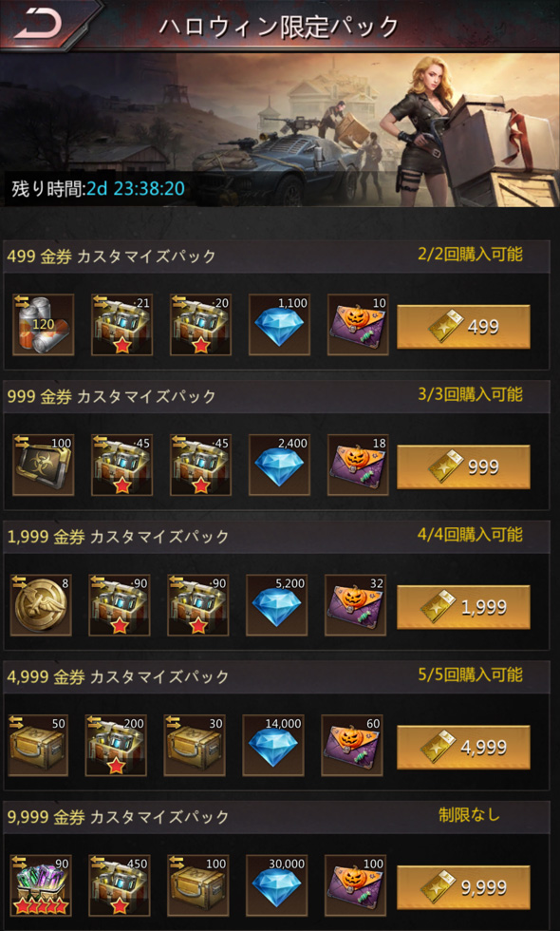The height and width of the screenshot is (931, 560).
Task: Purchase the 4,999 gold ticket pack
Action: (x=463, y=747)
